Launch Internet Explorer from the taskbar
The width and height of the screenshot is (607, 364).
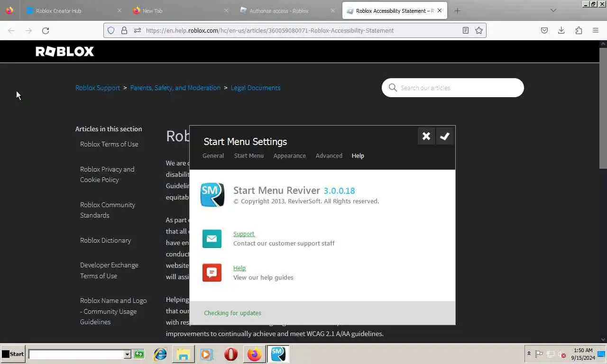pyautogui.click(x=160, y=354)
